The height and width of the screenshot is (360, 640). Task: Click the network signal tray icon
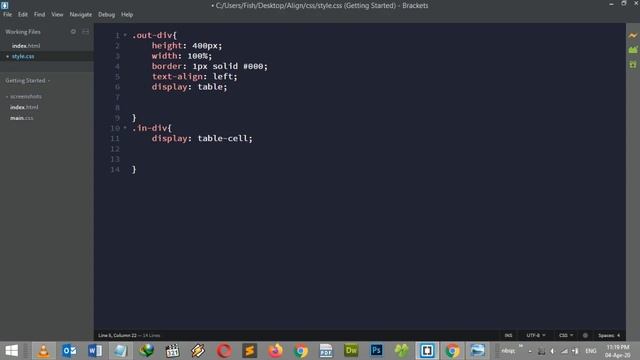coord(564,351)
